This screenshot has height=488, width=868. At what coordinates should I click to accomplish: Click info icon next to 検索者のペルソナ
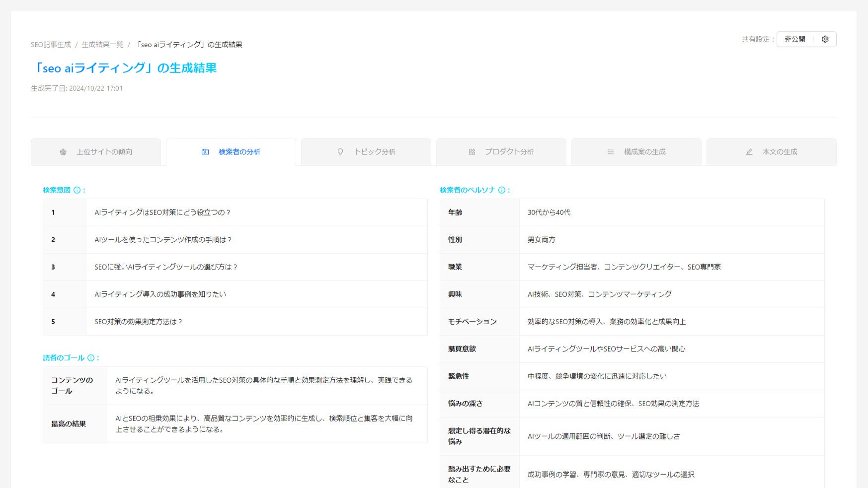pos(502,190)
